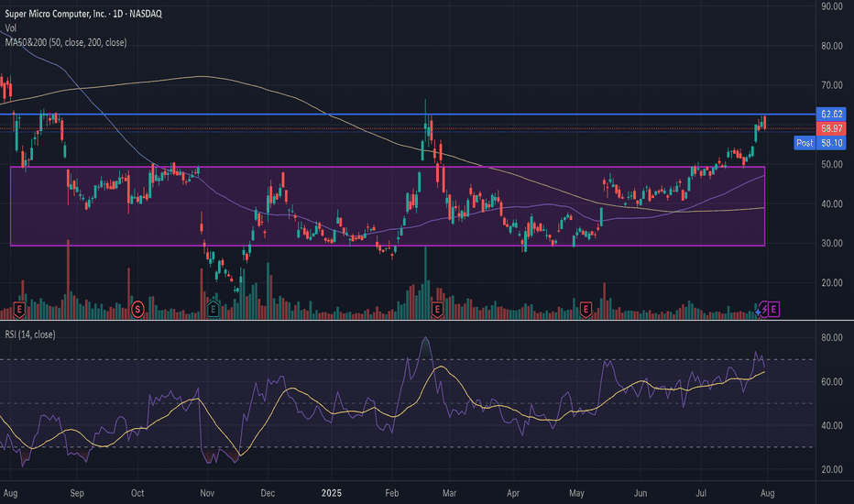Open the purple upcoming earnings E marker
854x504 pixels.
click(773, 310)
